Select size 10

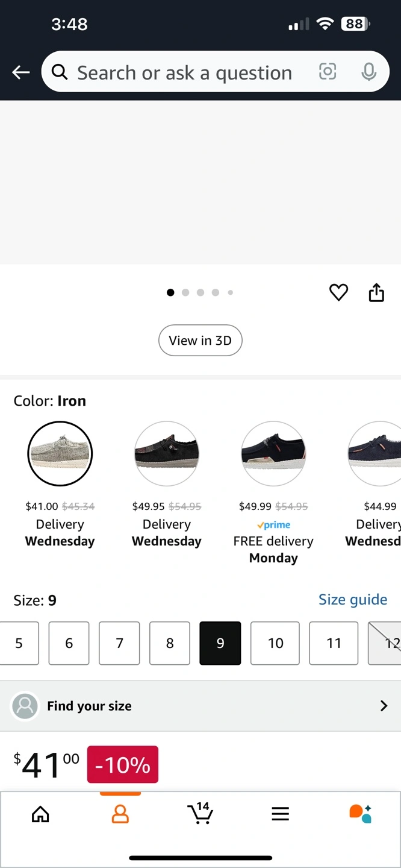pos(275,643)
